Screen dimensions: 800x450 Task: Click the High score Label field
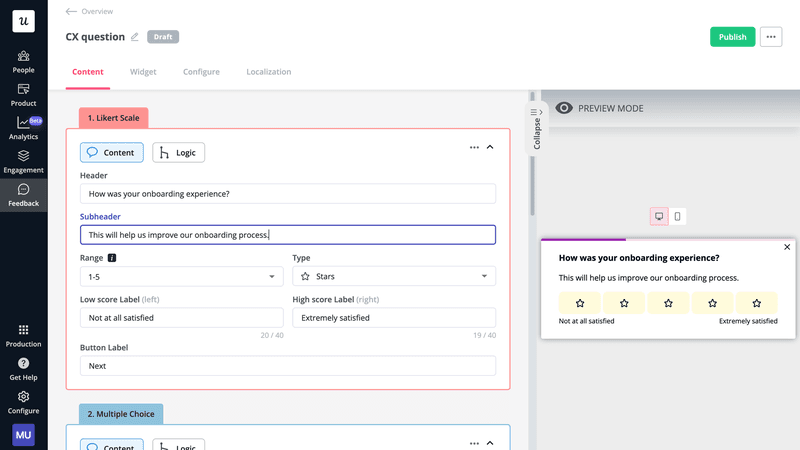pos(394,318)
